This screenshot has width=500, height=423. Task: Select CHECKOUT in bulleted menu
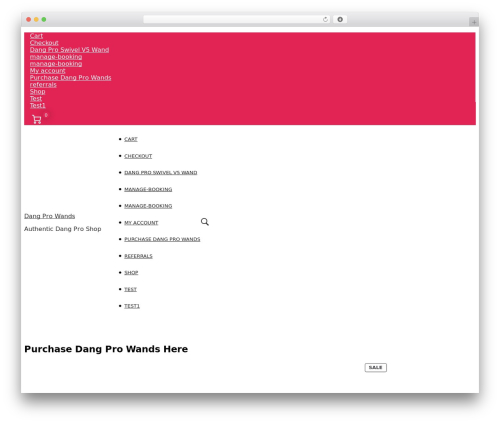[138, 156]
